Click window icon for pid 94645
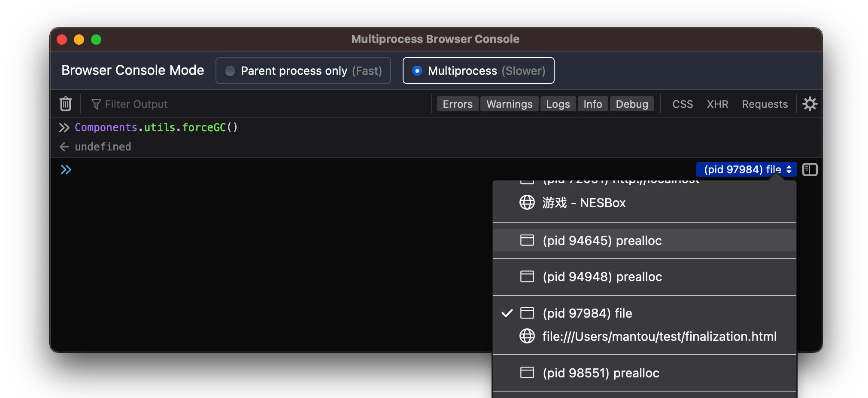 tap(527, 240)
